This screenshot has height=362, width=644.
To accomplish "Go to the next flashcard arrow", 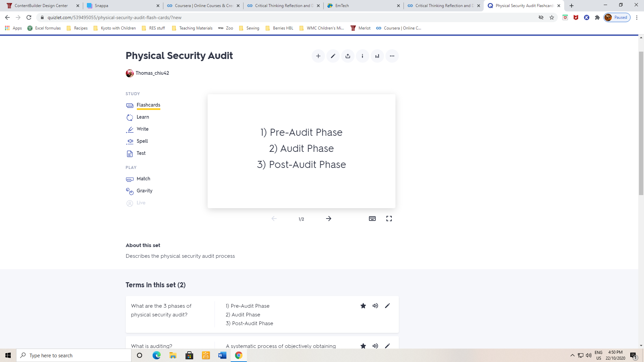I will click(x=328, y=219).
